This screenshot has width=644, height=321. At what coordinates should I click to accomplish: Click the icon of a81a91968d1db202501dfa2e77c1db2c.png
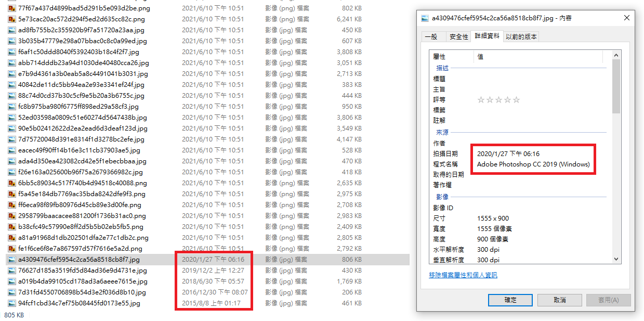(x=12, y=238)
